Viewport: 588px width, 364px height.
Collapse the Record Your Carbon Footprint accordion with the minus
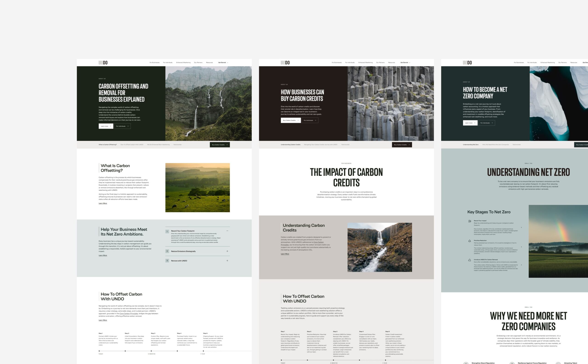tap(227, 231)
